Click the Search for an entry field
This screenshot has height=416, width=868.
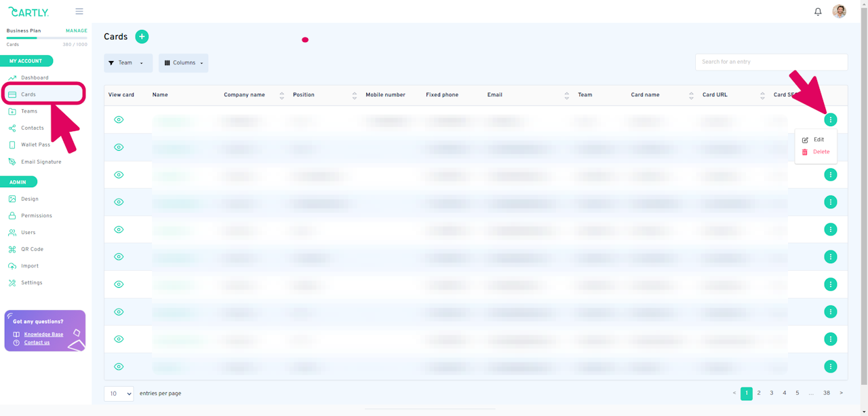[x=771, y=62]
